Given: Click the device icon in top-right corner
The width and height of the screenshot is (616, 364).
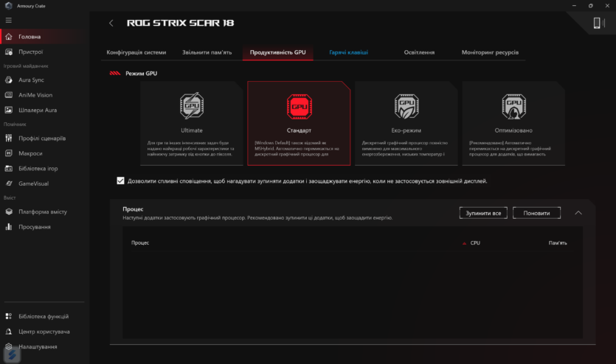Looking at the screenshot, I should click(x=598, y=23).
